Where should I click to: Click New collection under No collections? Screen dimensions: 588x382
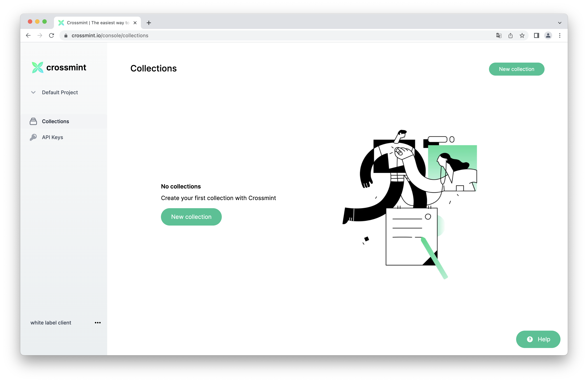coord(191,217)
